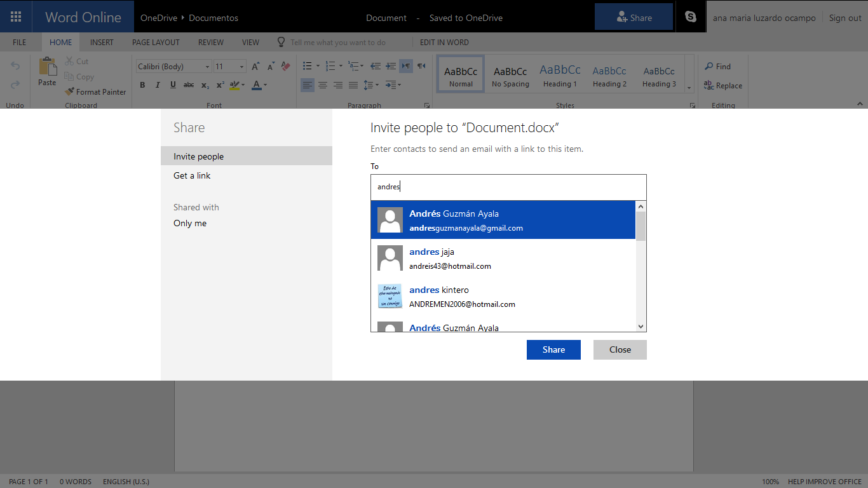Viewport: 868px width, 488px height.
Task: Toggle Bold formatting
Action: [142, 85]
